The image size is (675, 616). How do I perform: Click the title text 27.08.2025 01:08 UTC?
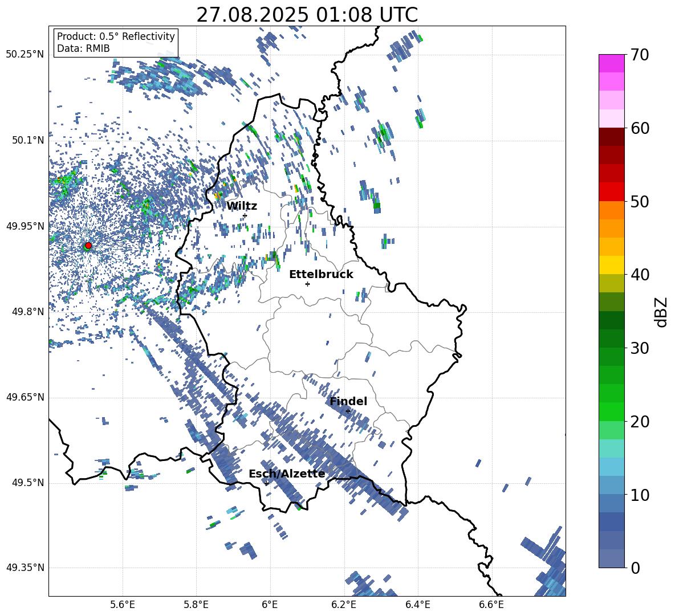tap(307, 15)
